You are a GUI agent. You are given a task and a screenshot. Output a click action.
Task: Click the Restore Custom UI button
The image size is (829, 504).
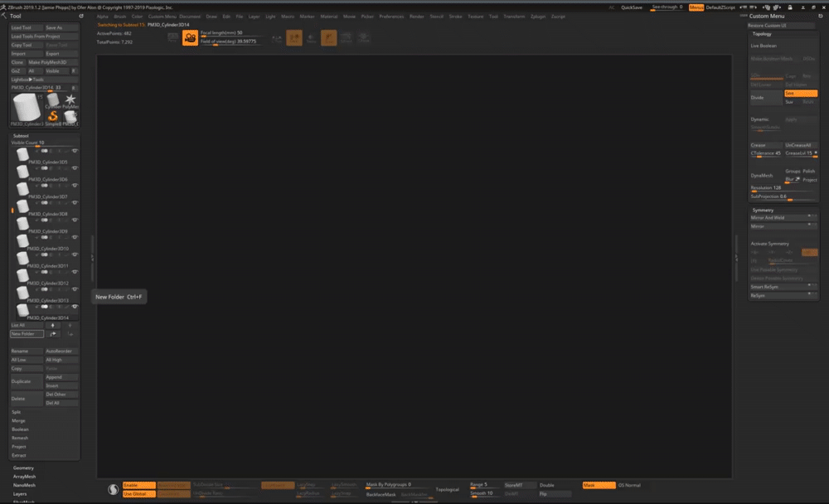782,26
